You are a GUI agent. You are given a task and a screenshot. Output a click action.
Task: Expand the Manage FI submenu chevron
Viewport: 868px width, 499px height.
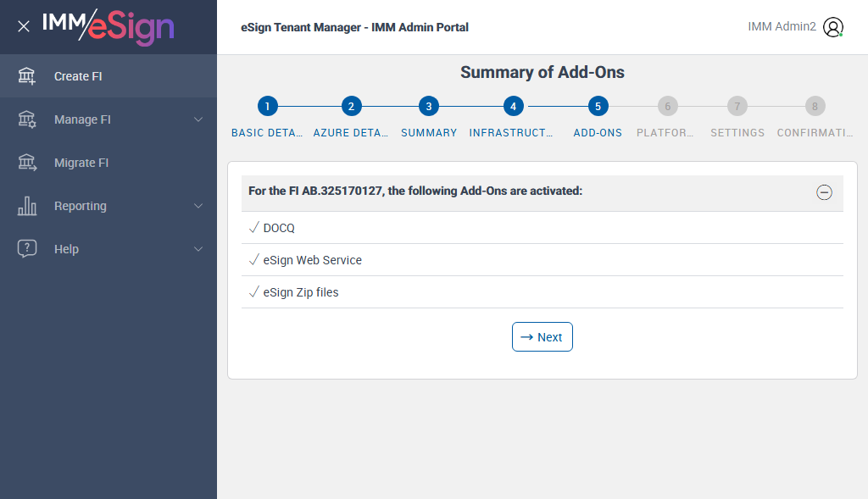click(198, 119)
